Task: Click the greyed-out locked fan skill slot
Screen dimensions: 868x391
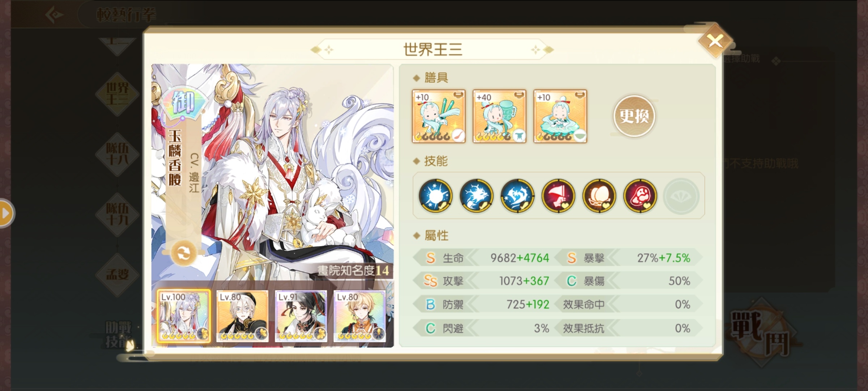Action: [x=681, y=196]
